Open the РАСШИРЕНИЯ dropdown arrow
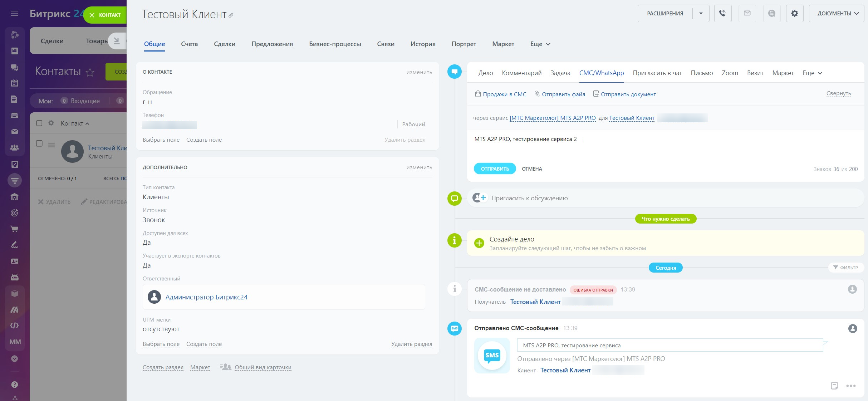Screen dimensions: 868x401 coord(701,13)
